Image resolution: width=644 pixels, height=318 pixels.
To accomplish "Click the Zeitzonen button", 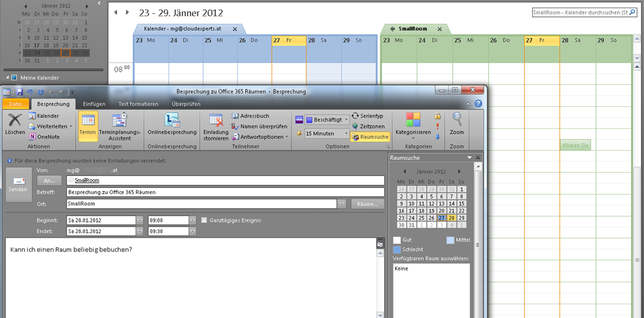I will (x=368, y=126).
